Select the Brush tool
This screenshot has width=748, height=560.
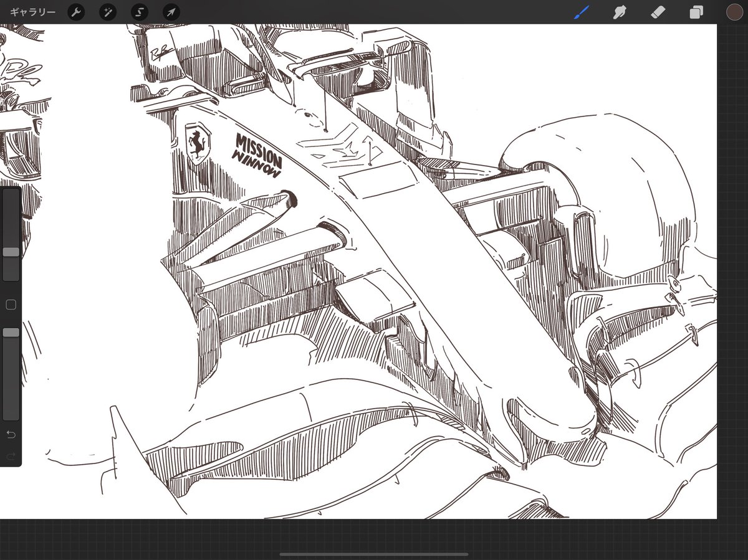[582, 12]
